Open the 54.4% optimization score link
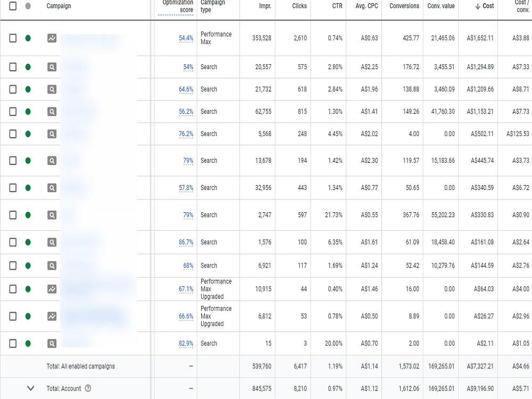 pyautogui.click(x=186, y=38)
